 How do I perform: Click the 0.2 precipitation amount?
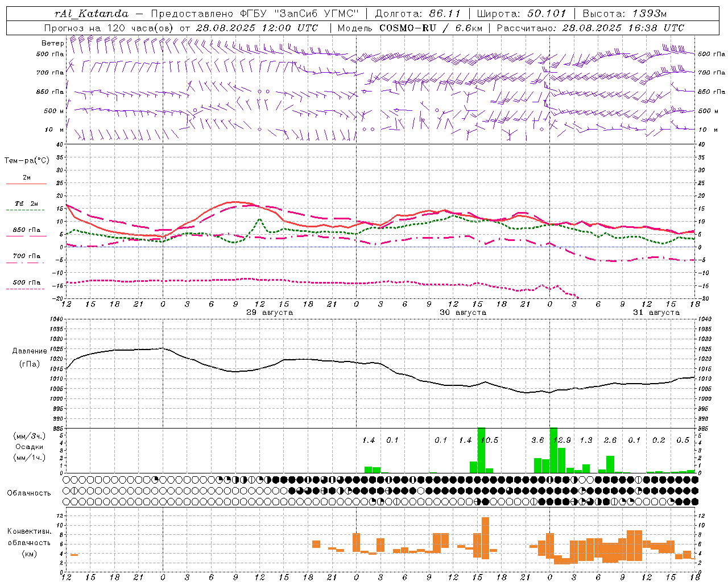click(x=659, y=440)
